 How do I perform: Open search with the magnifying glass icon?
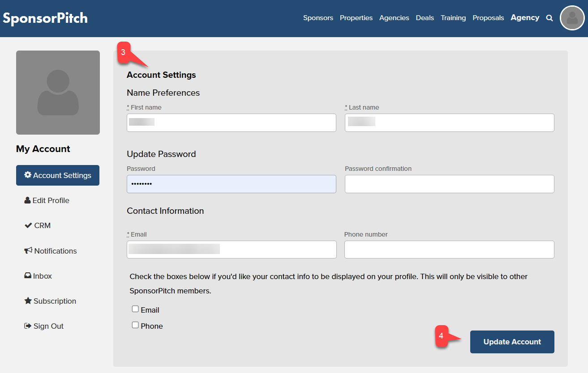click(x=549, y=18)
